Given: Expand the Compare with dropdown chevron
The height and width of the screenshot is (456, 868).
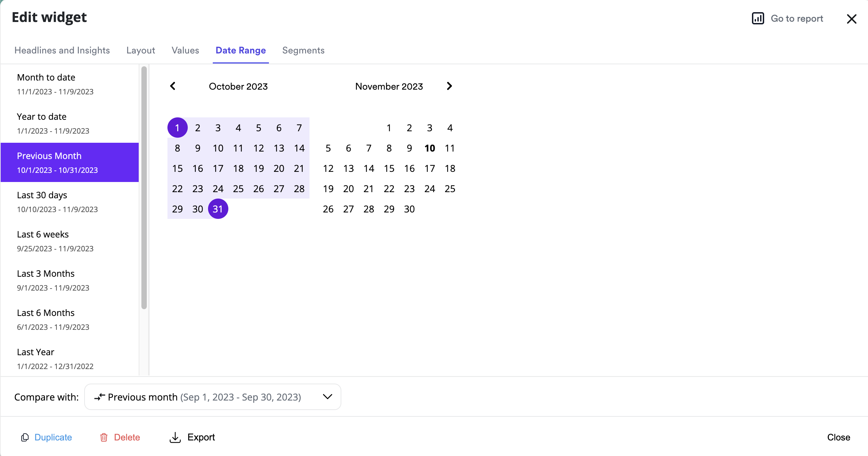Looking at the screenshot, I should (327, 396).
